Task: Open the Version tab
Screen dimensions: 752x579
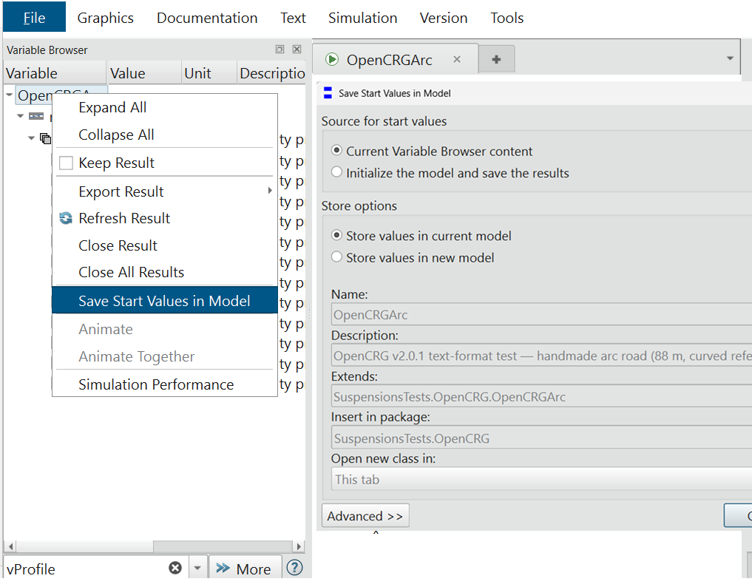Action: pos(443,18)
